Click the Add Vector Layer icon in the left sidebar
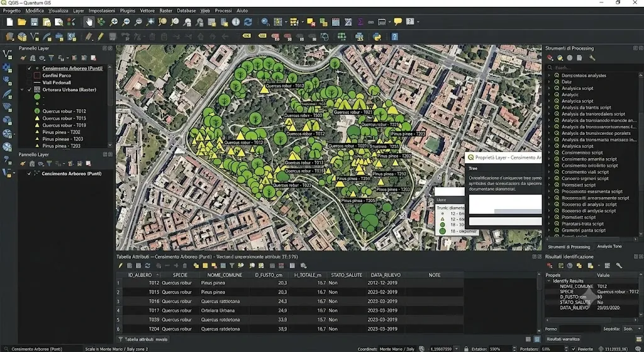Screen dimensions: 644x352 7,54
